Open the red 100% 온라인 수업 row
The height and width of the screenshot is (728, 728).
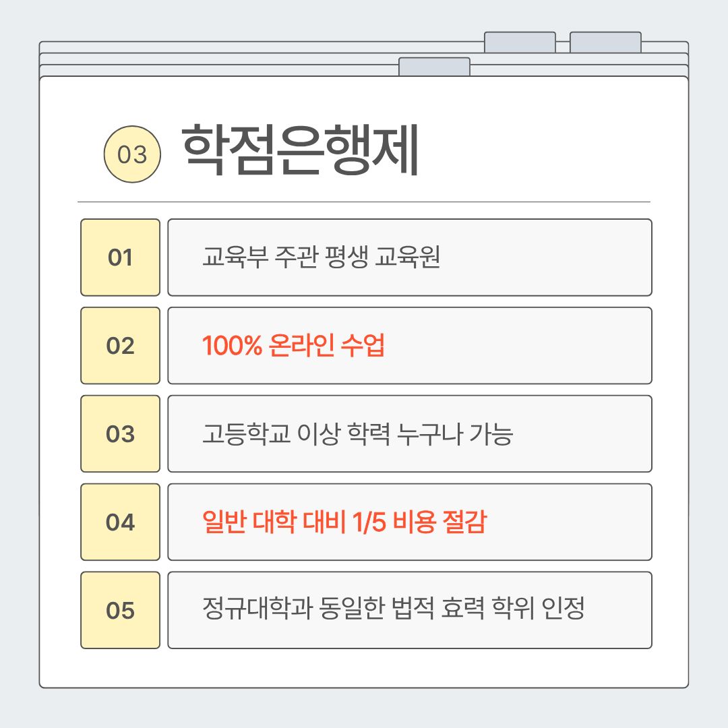tap(409, 346)
